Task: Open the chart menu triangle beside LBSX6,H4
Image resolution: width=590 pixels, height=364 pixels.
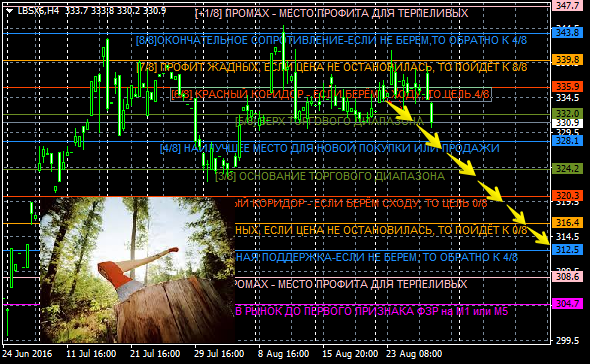Action: [10, 11]
